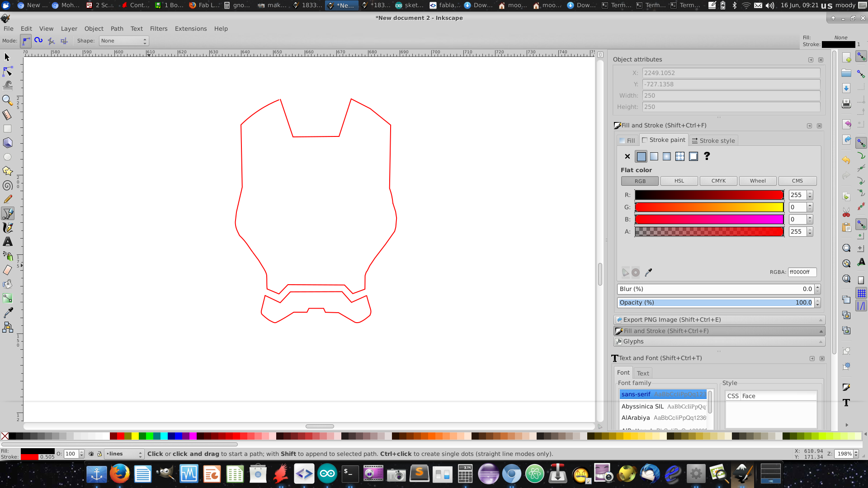Select the Measure ruler tool
The image size is (868, 488).
[7, 115]
